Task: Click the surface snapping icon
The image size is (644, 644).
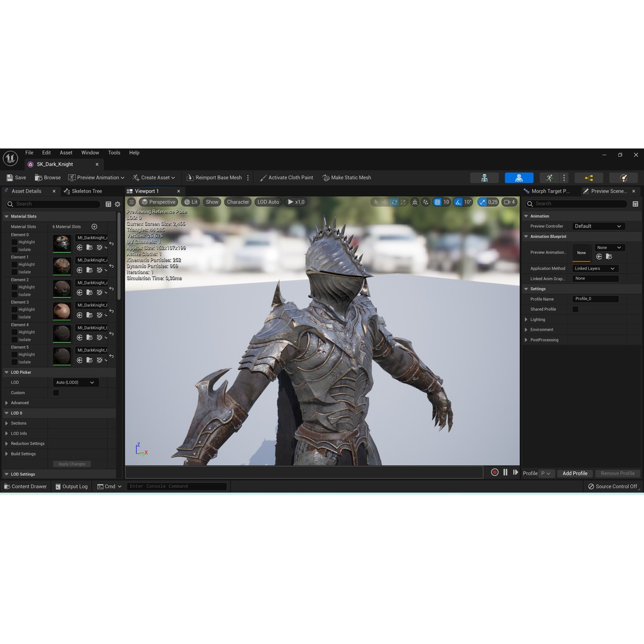Action: coord(426,202)
